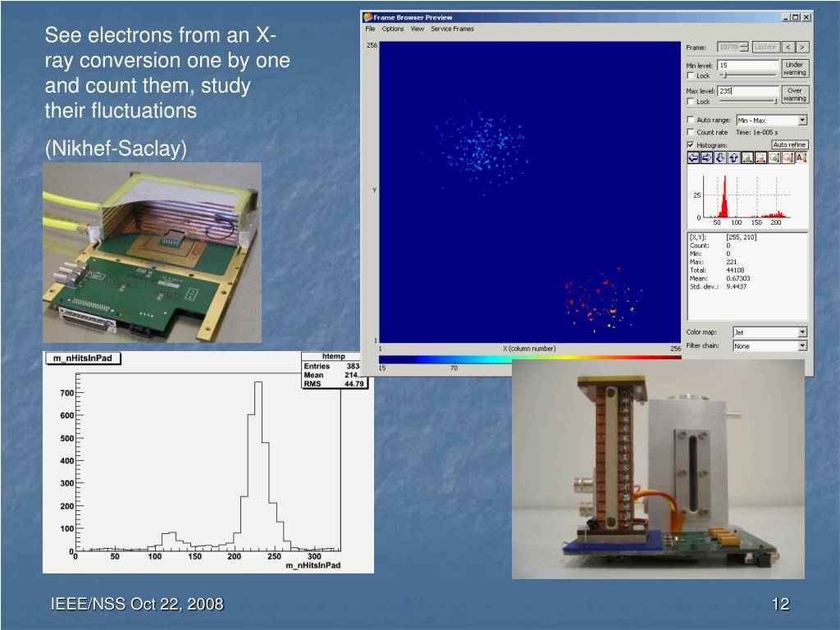Click the 'Total:' value 44108
This screenshot has height=630, width=840.
[735, 270]
